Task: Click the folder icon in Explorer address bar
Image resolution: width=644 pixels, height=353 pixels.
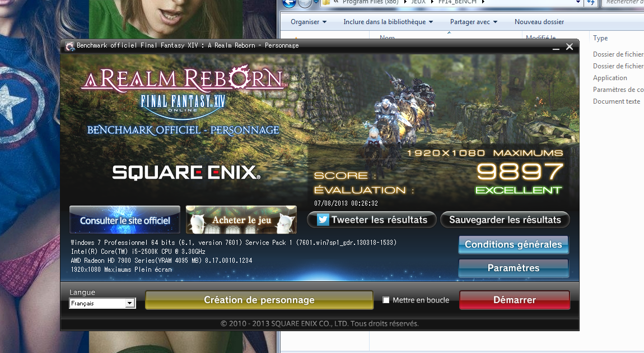Action: (326, 2)
